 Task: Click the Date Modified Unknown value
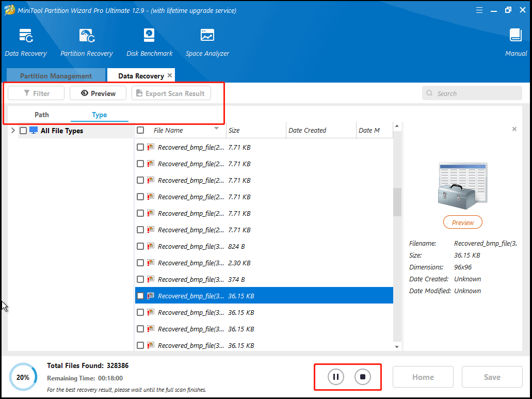point(467,291)
